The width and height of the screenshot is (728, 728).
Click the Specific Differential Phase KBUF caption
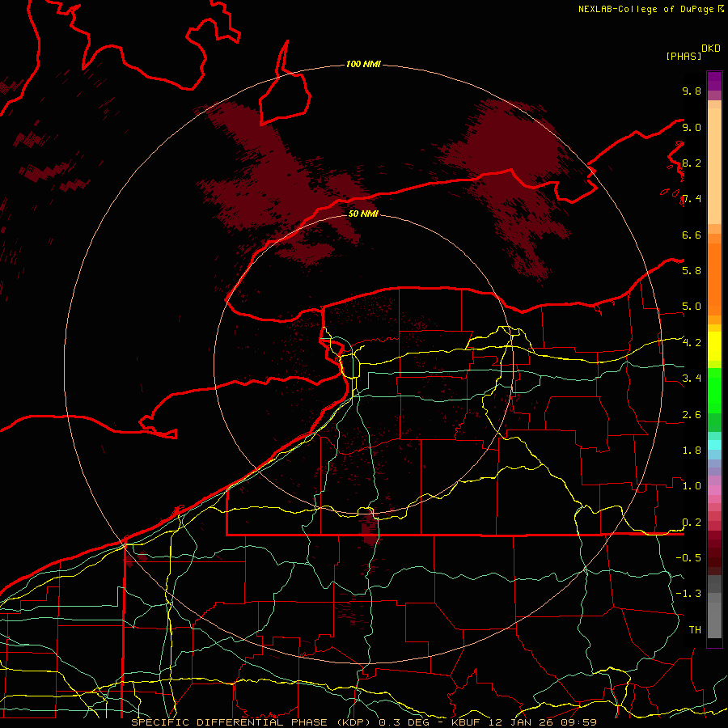pos(363,722)
